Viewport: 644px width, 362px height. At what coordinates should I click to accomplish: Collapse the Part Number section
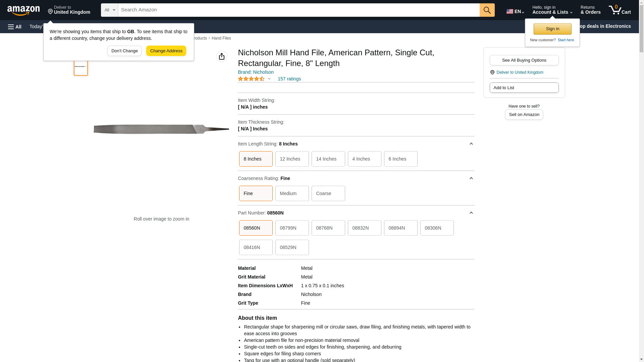(x=471, y=213)
